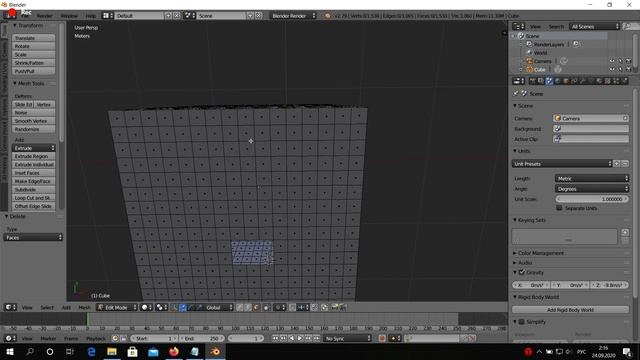Open the Render menu in top bar
Screen dimensions: 640x360
pyautogui.click(x=44, y=16)
